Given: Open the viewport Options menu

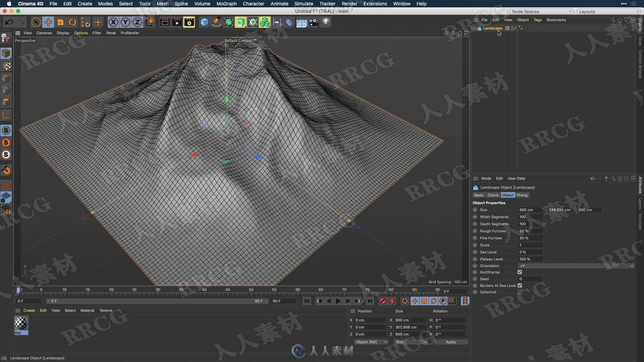Looking at the screenshot, I should point(81,33).
